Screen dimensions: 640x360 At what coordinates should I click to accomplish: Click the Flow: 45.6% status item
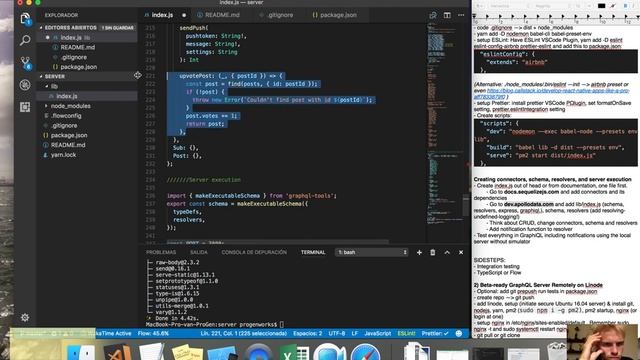(x=153, y=333)
